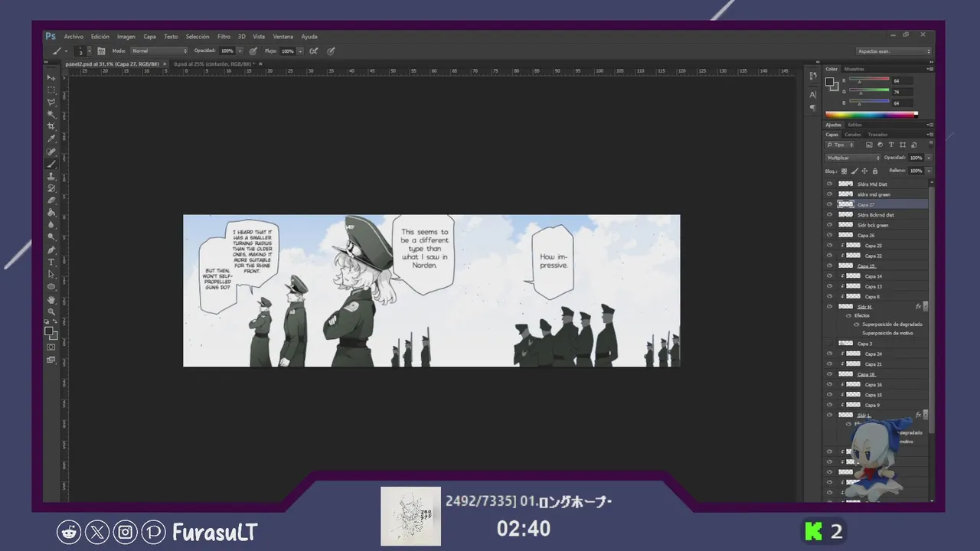Hide the sldrs mid green layer
Viewport: 980px width, 551px height.
pyautogui.click(x=829, y=194)
